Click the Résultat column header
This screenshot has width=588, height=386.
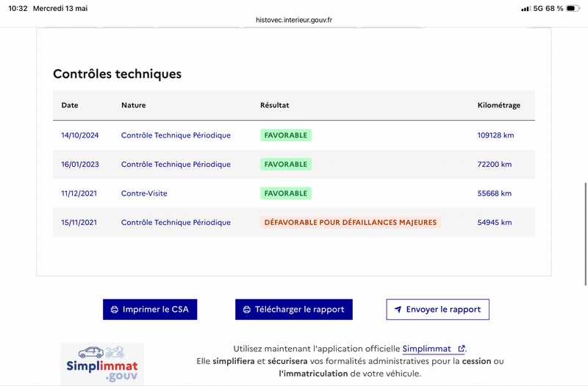tap(274, 105)
